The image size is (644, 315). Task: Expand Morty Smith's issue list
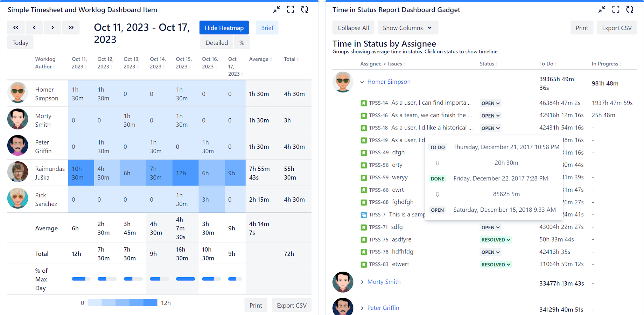362,282
